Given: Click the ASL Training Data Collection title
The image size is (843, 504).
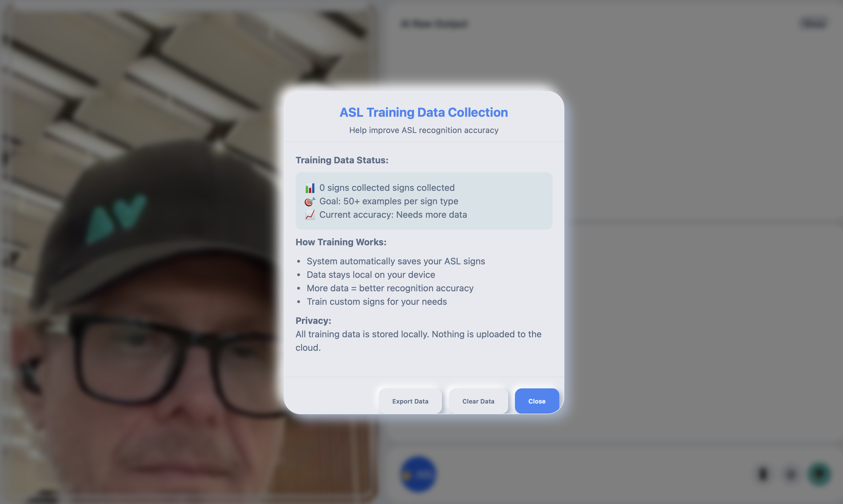Looking at the screenshot, I should click(x=423, y=113).
